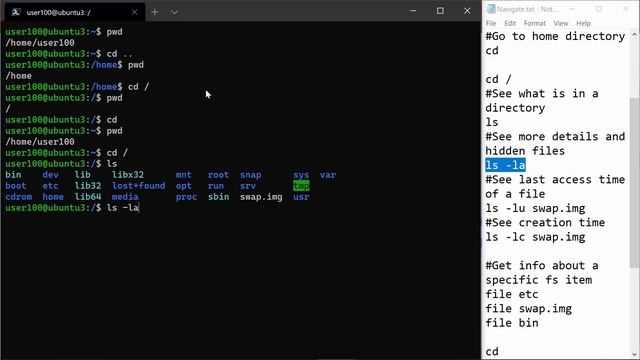The width and height of the screenshot is (640, 360).
Task: Click 'proc' in the terminal listing
Action: click(x=187, y=197)
